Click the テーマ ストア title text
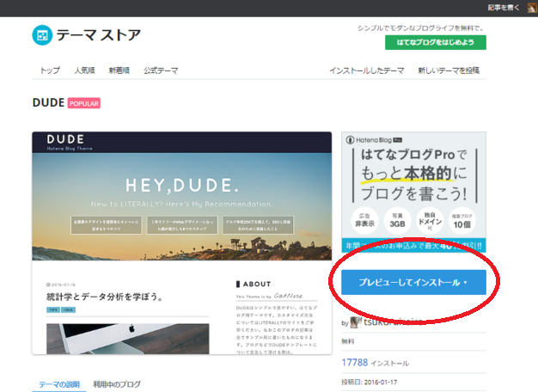538x392 pixels. tap(99, 35)
